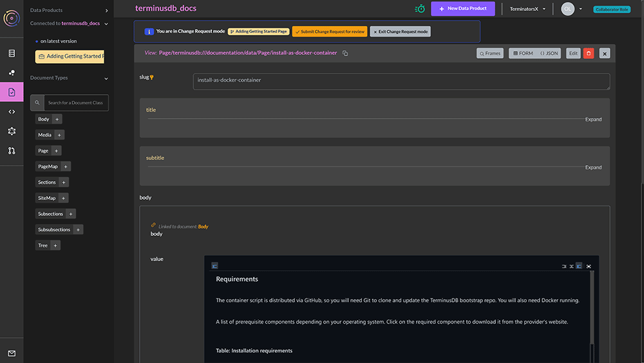
Task: Copy the document ID path icon
Action: tap(345, 53)
